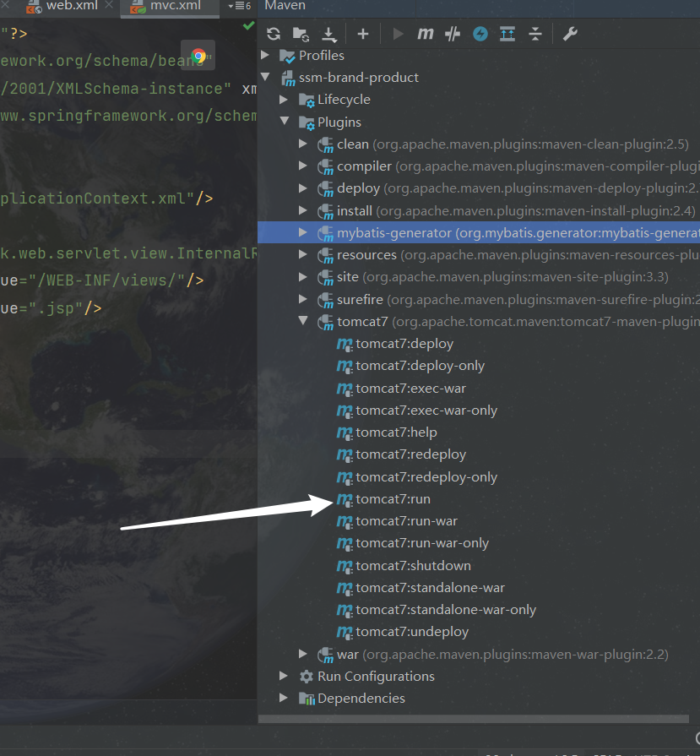This screenshot has height=756, width=700.
Task: Open Maven Settings wrench icon
Action: (x=570, y=34)
